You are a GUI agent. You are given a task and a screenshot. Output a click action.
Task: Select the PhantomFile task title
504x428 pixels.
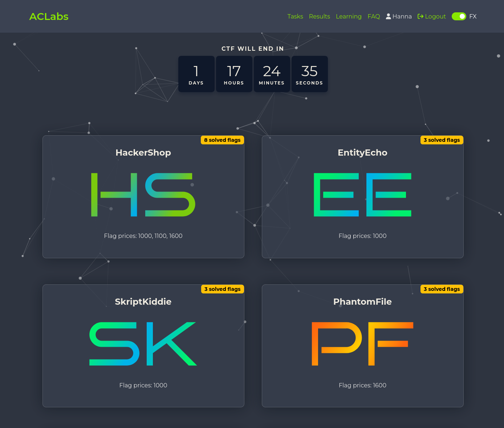[x=362, y=302]
